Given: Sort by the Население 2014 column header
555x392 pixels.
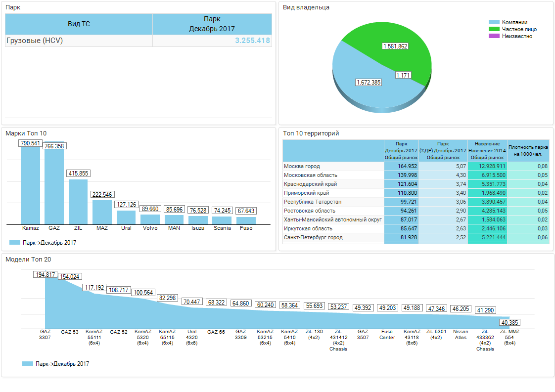Looking at the screenshot, I should (487, 150).
